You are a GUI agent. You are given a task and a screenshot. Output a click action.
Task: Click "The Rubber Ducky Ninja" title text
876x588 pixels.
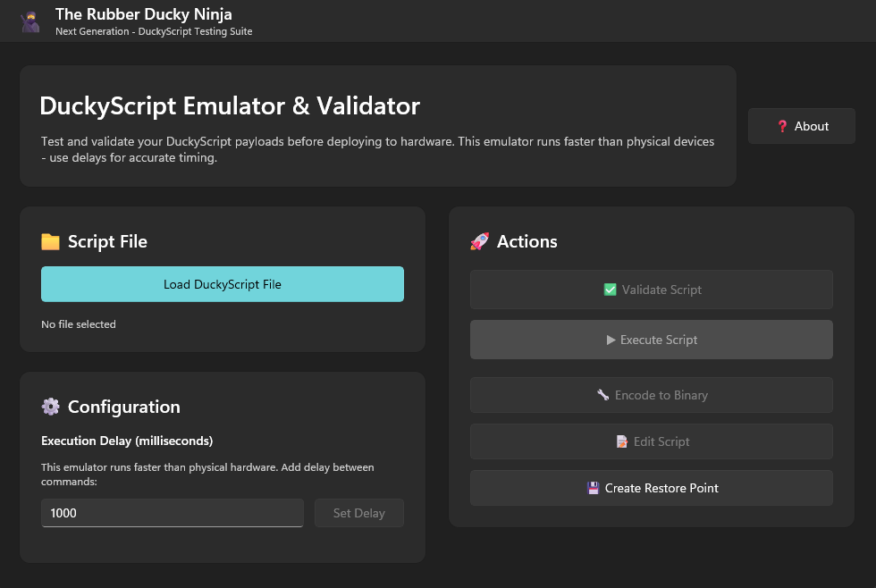[144, 14]
